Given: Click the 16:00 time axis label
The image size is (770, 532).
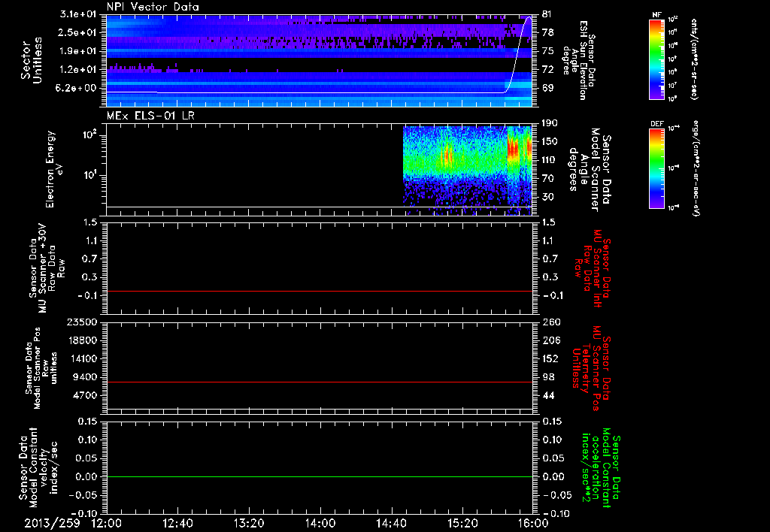Looking at the screenshot, I should point(533,523).
